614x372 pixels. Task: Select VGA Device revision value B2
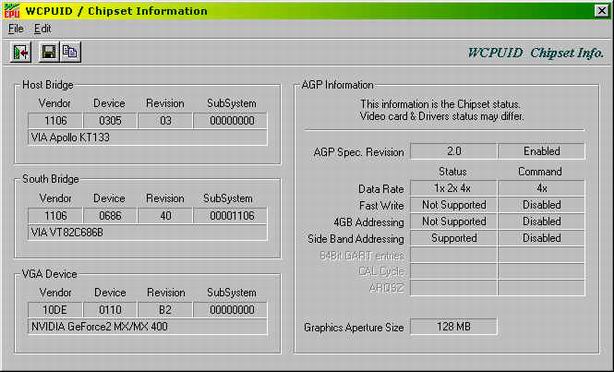[165, 310]
